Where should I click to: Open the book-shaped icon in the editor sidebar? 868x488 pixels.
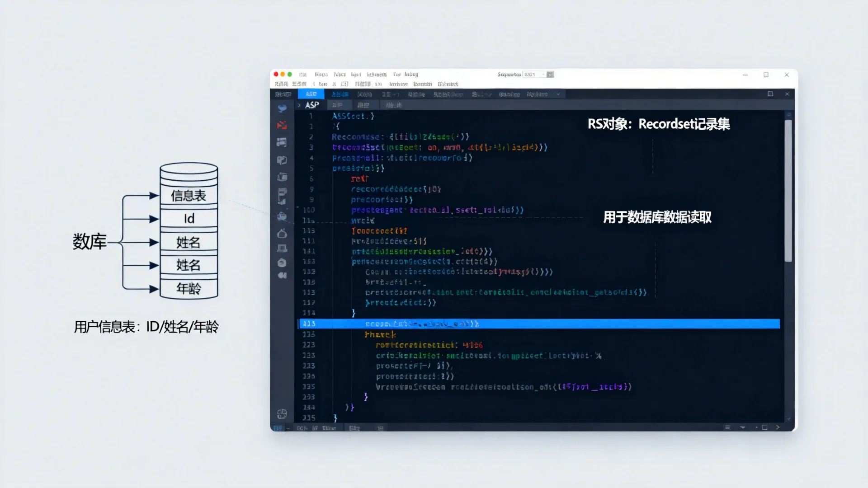(282, 160)
